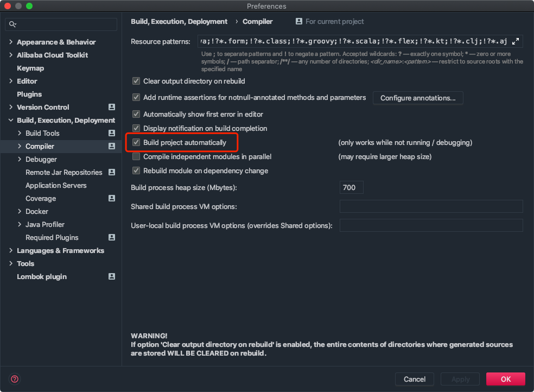Collapse Build, Execution, Deployment section
The width and height of the screenshot is (534, 392).
coord(11,120)
